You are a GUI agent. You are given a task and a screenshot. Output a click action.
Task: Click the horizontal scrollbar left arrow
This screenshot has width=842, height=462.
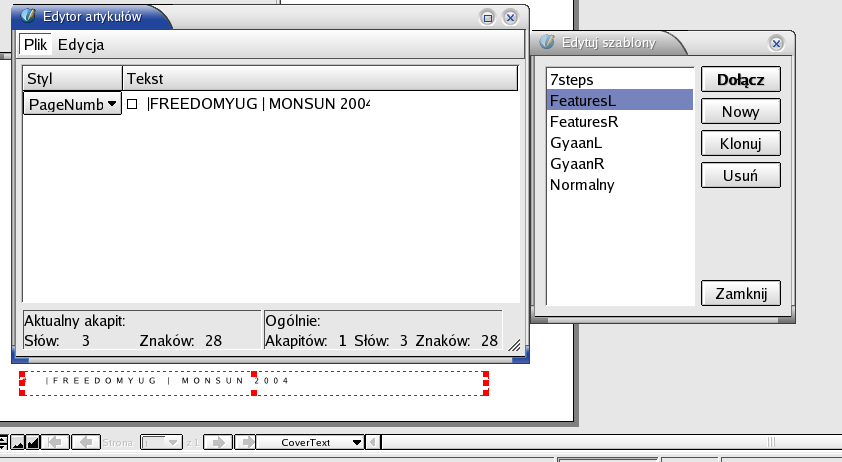point(375,442)
